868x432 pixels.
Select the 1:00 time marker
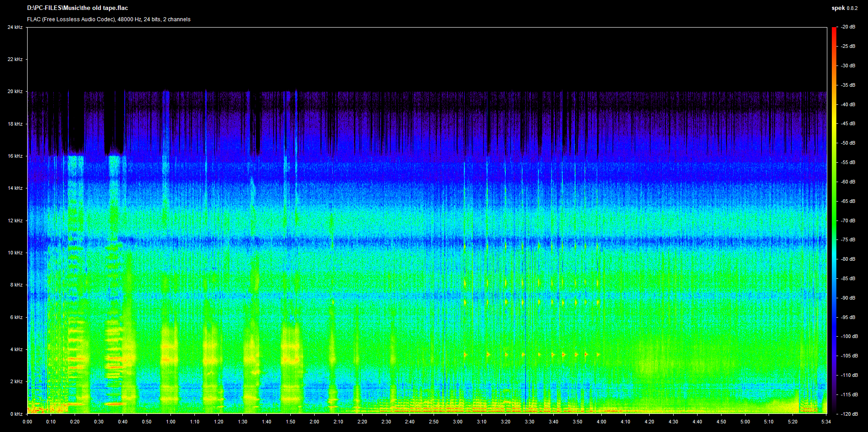point(170,422)
